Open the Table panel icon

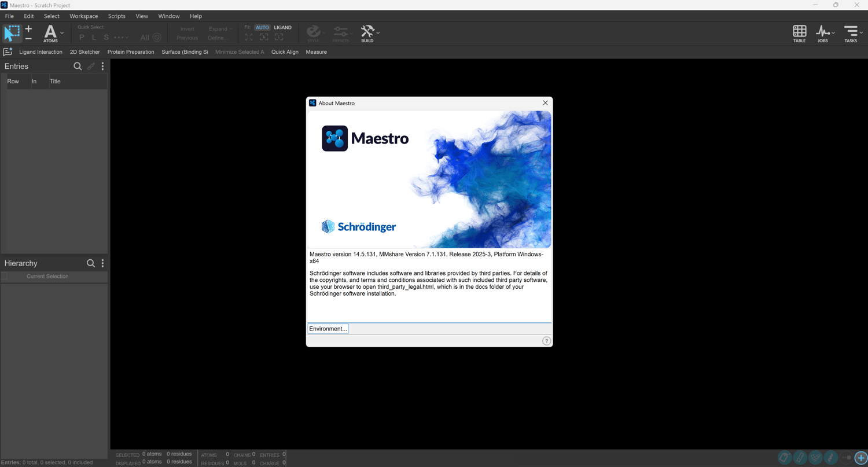click(799, 34)
